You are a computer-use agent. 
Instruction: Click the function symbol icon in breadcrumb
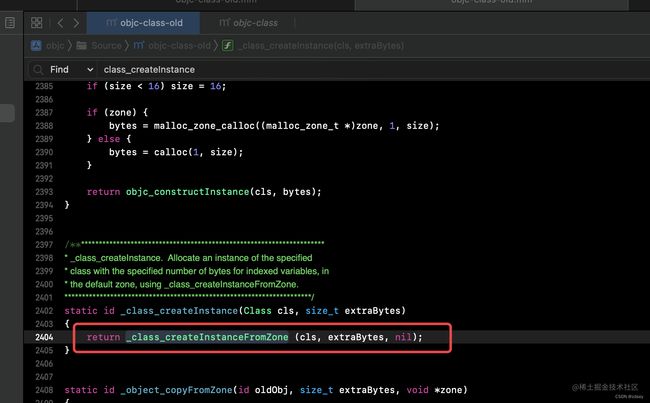coord(228,46)
